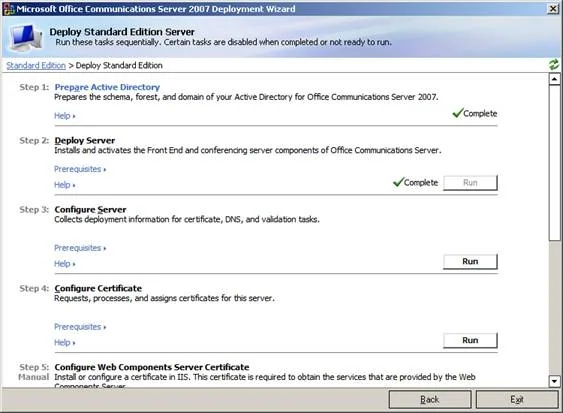
Task: Run the Configure Certificate step
Action: pyautogui.click(x=470, y=340)
